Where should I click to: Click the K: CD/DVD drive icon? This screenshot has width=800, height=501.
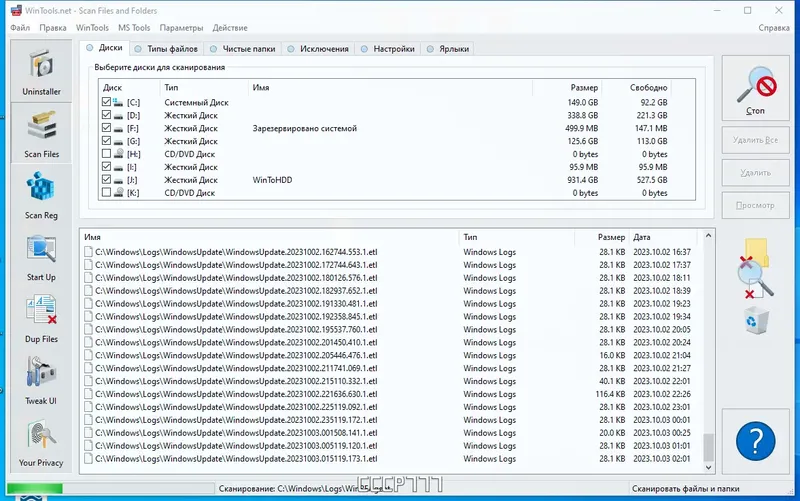pos(118,192)
